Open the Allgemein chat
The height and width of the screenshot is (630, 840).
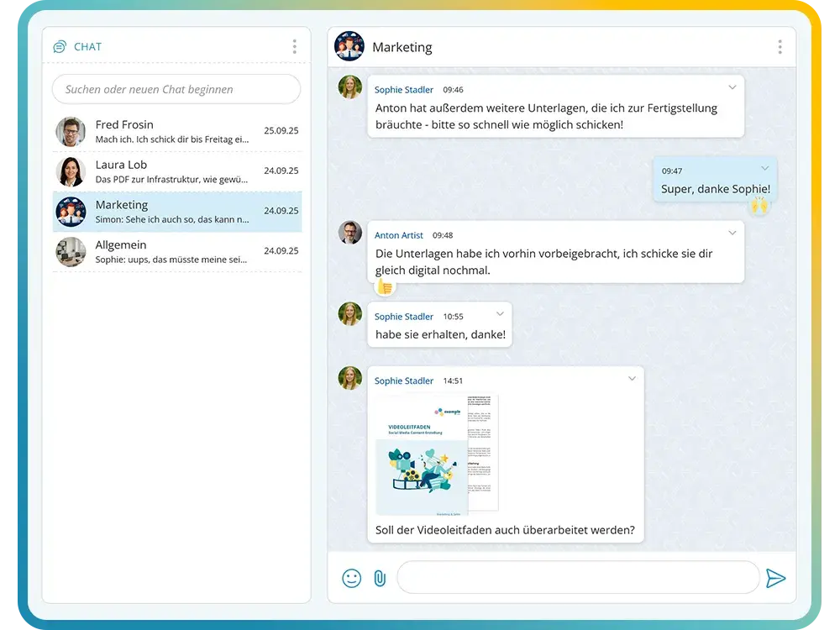coord(177,252)
